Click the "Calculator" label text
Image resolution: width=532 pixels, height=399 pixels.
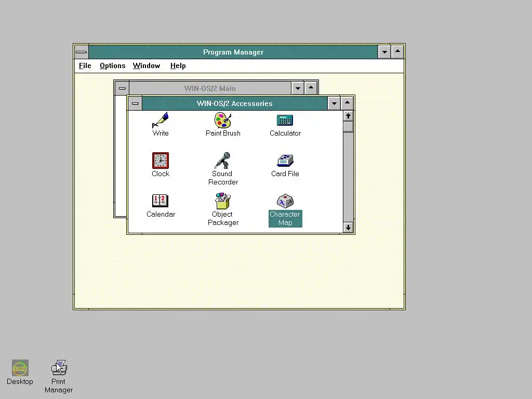pos(285,133)
